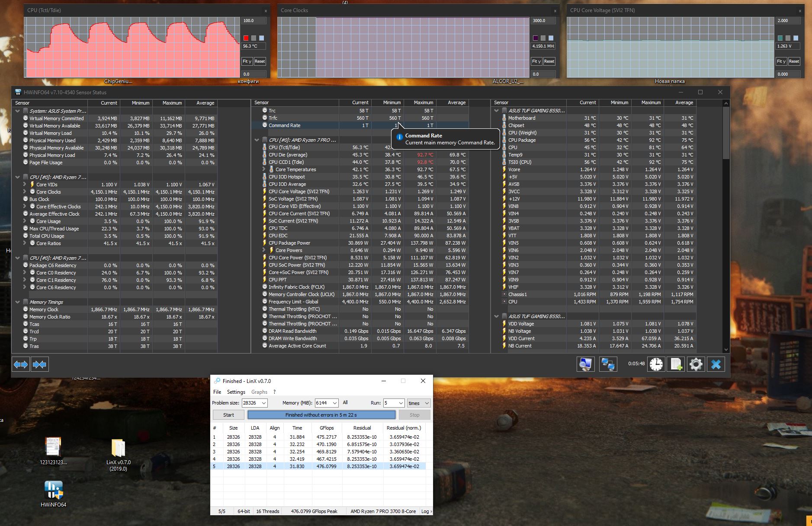
Task: Click the 'Finished without errors' progress bar
Action: [321, 415]
